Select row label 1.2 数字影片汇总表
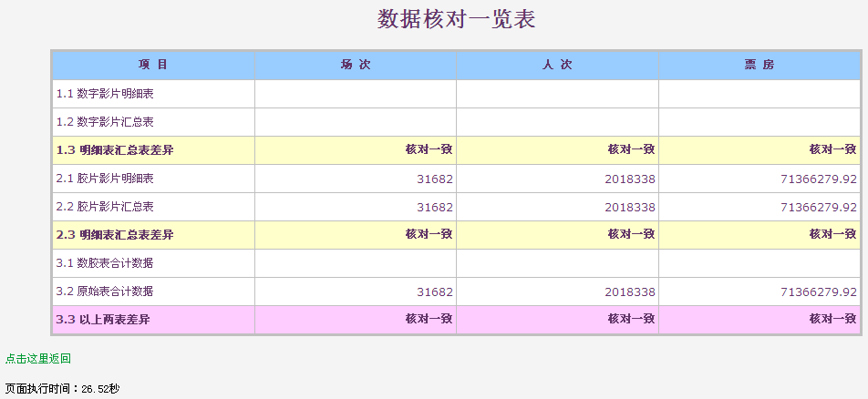The height and width of the screenshot is (399, 868). pyautogui.click(x=105, y=122)
